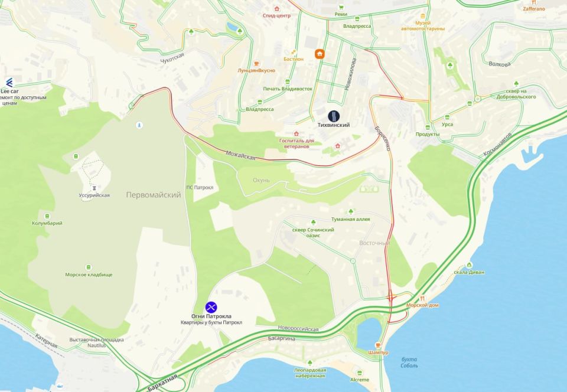
Task: Open the Морской дом restaurant icon
Action: coord(422,298)
